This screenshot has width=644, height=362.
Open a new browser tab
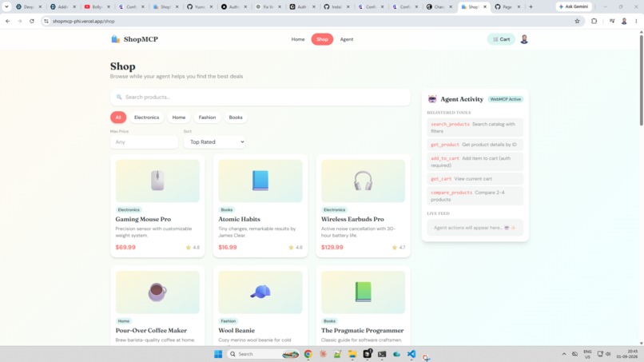(x=531, y=6)
